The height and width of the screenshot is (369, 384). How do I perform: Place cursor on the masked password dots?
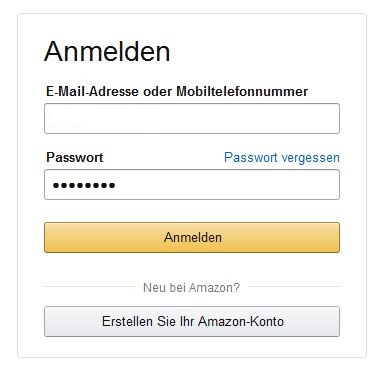click(x=84, y=185)
